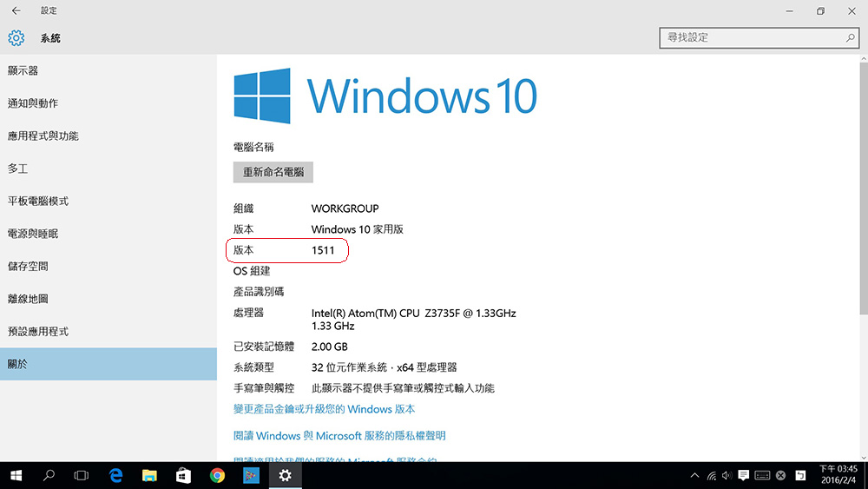
Task: Click the 5 input method tray icon
Action: [x=800, y=475]
